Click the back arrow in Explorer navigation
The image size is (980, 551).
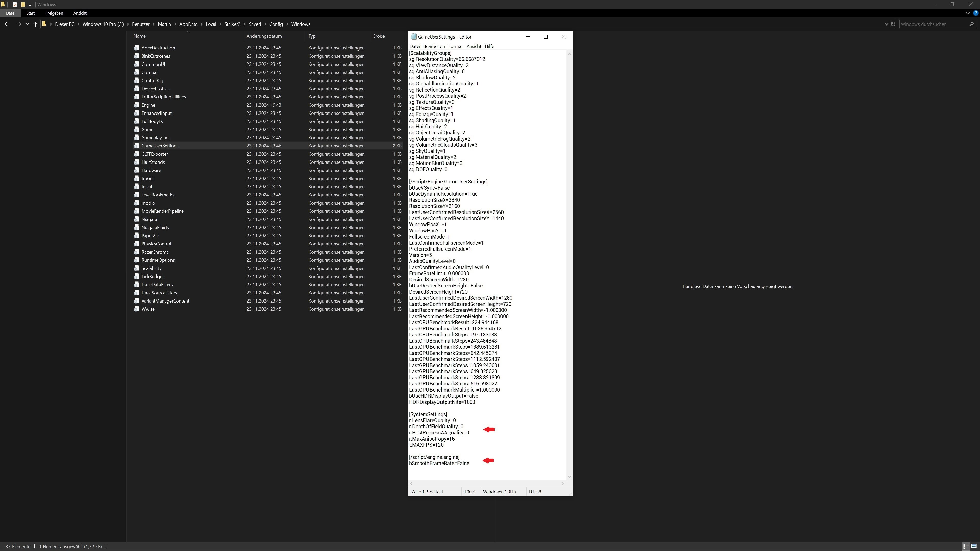(x=7, y=24)
